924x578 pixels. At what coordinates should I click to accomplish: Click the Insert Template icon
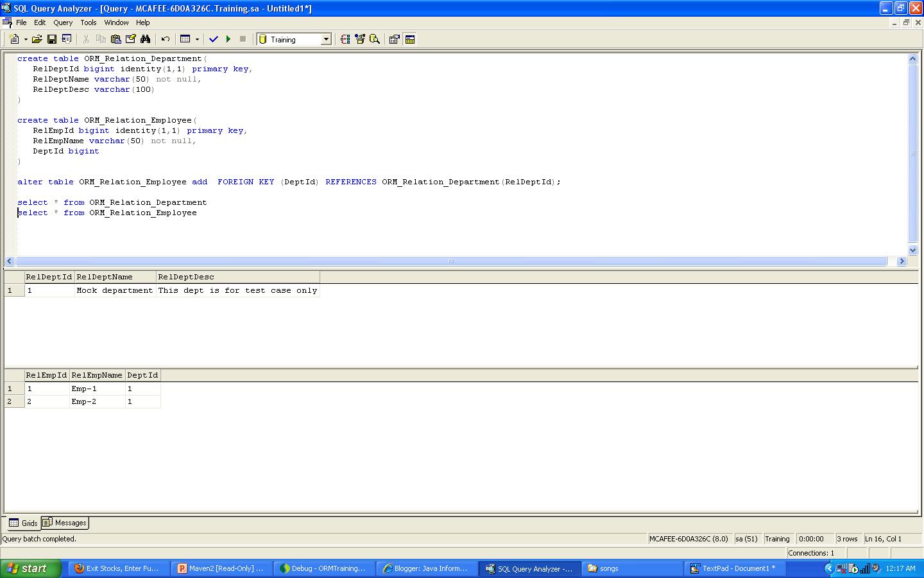point(66,39)
